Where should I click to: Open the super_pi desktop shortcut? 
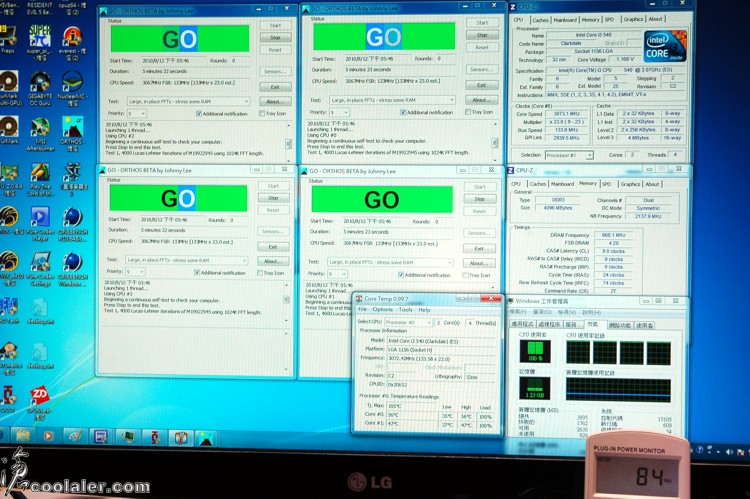(40, 41)
